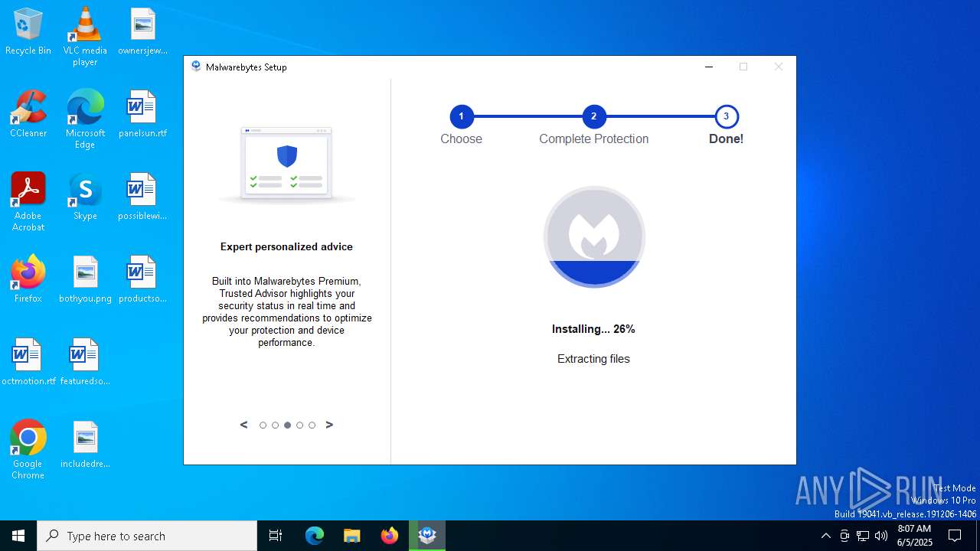Viewport: 980px width, 551px height.
Task: Launch Firefox desktop shortcut
Action: 28,279
